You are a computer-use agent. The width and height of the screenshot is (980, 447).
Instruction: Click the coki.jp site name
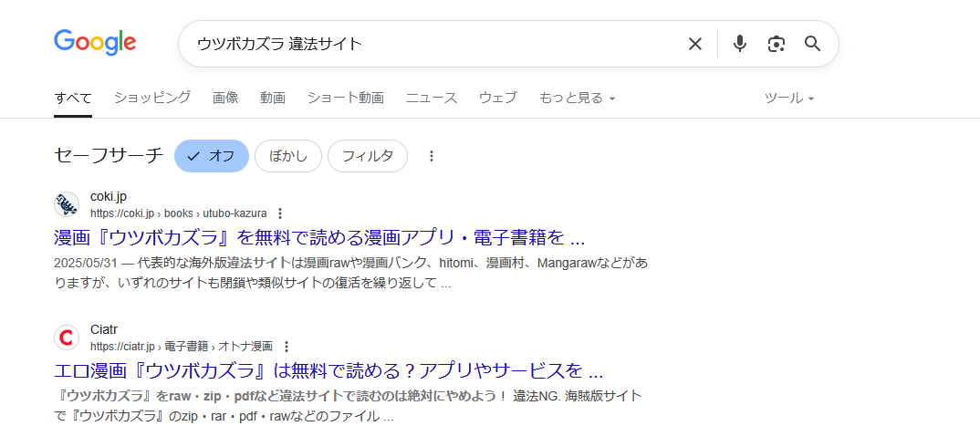tap(109, 197)
